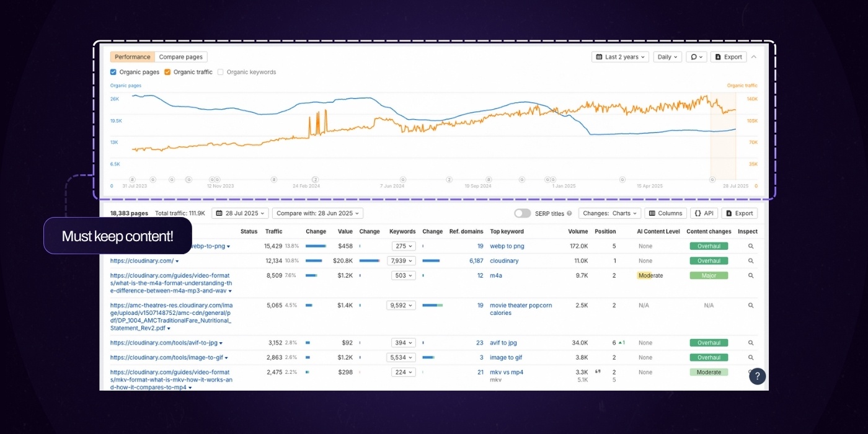Click the SERP titles info icon
This screenshot has height=434, width=868.
point(569,213)
